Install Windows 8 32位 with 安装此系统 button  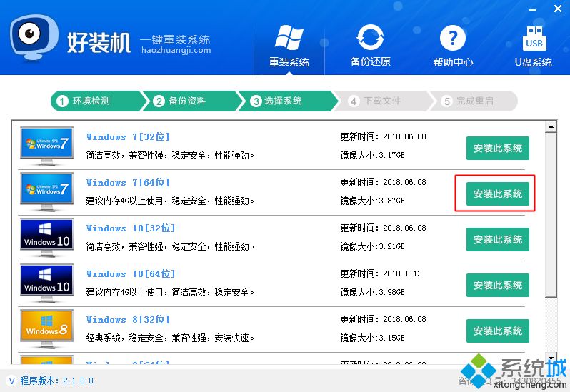[x=497, y=331]
